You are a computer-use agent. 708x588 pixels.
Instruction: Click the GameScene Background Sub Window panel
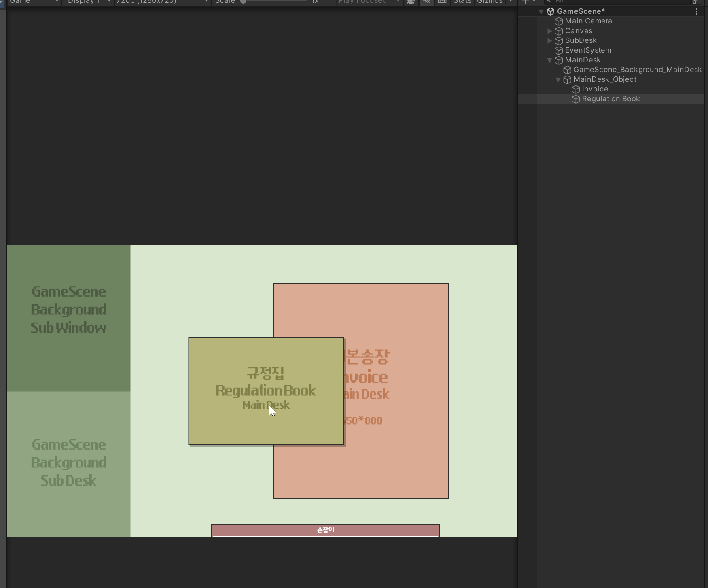coord(69,318)
